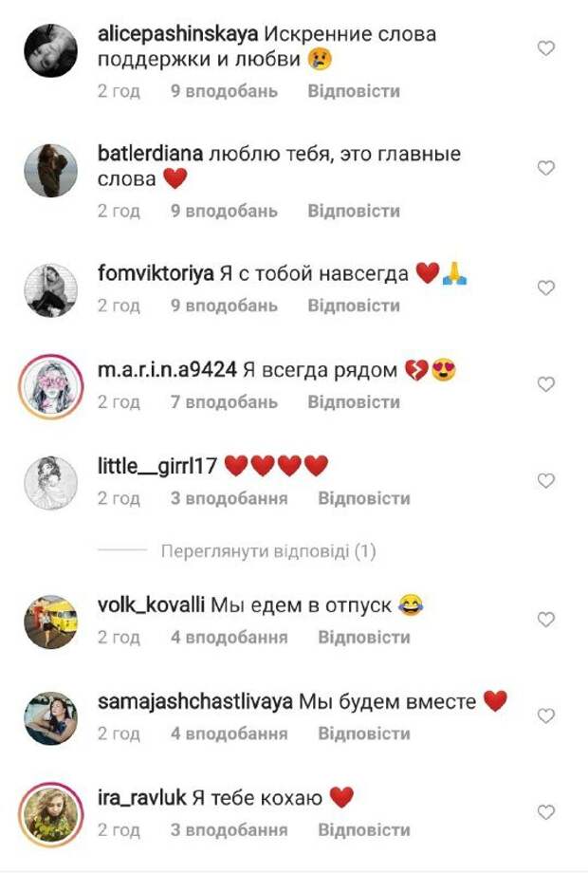
Task: Reply to ira_ravluk's comment
Action: point(364,830)
